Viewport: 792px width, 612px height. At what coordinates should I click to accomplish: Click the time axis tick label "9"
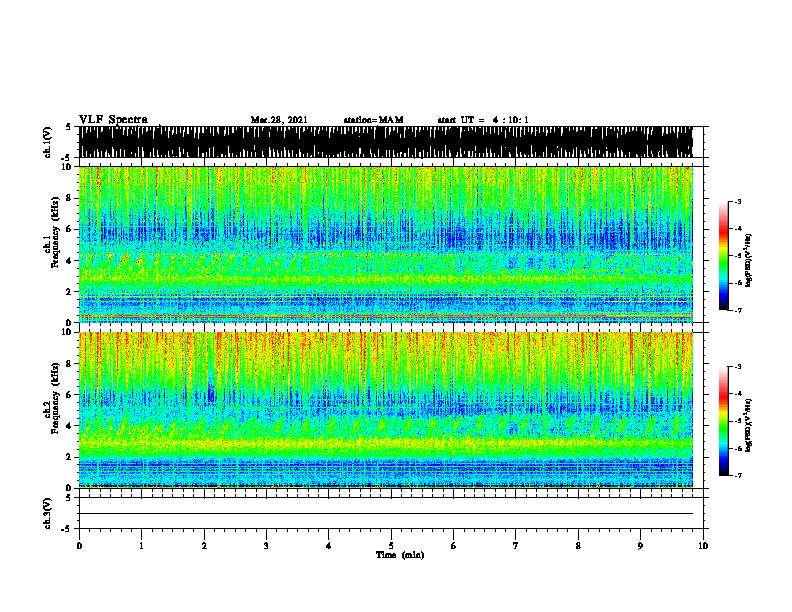point(640,545)
